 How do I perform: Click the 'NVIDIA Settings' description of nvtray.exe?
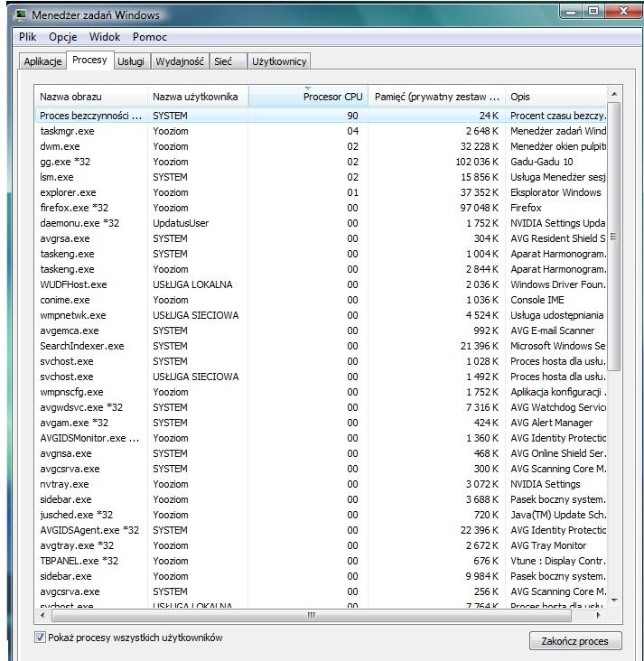(x=545, y=484)
